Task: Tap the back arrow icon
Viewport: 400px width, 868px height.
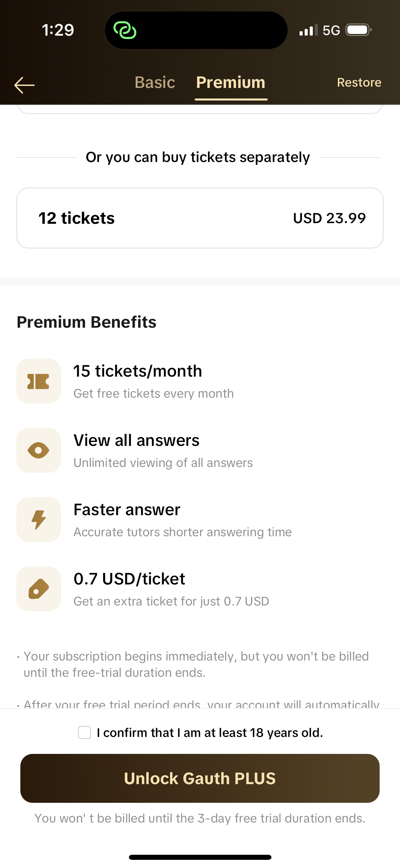Action: click(x=24, y=85)
